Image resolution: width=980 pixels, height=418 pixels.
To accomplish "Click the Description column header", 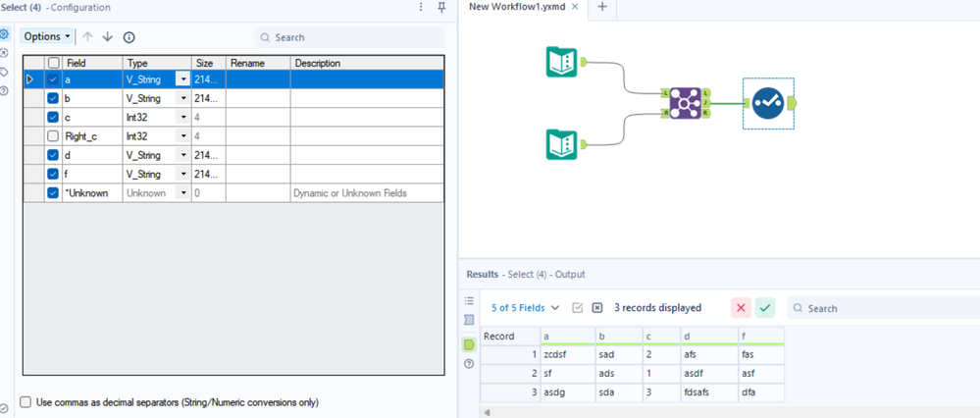I will 367,63.
